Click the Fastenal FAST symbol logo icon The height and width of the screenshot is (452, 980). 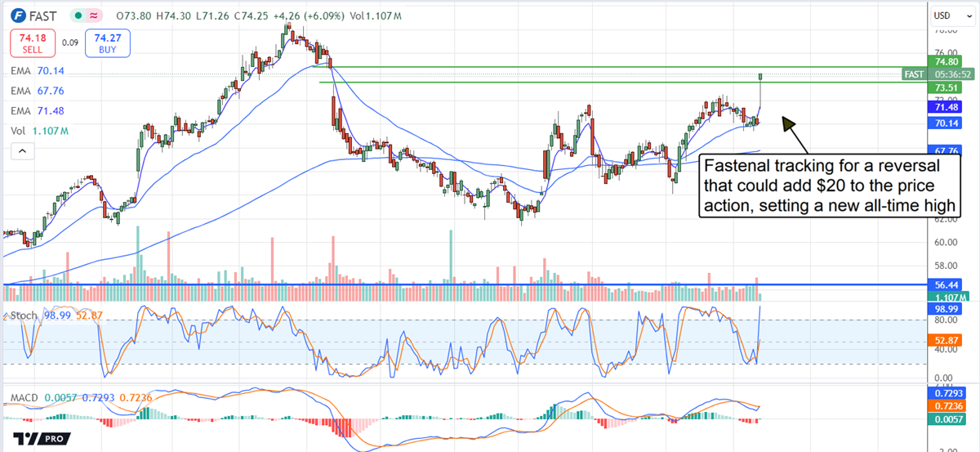pyautogui.click(x=16, y=16)
